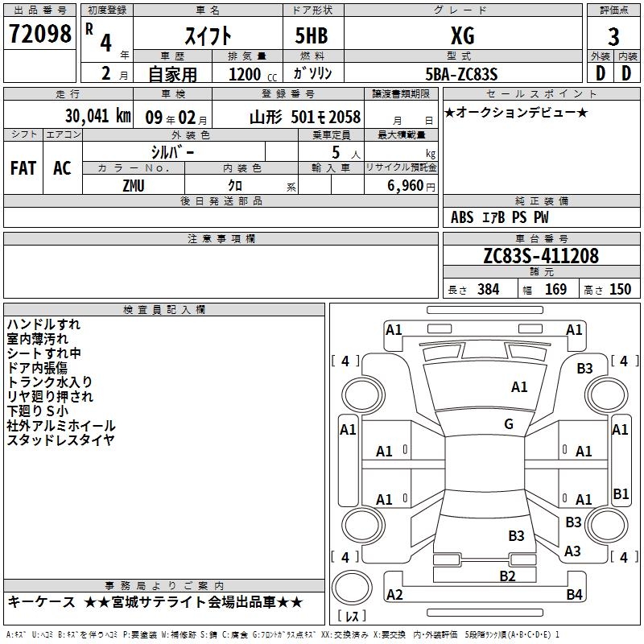Click inspector note 社外アルミホイール
The width and height of the screenshot is (644, 644).
point(61,425)
